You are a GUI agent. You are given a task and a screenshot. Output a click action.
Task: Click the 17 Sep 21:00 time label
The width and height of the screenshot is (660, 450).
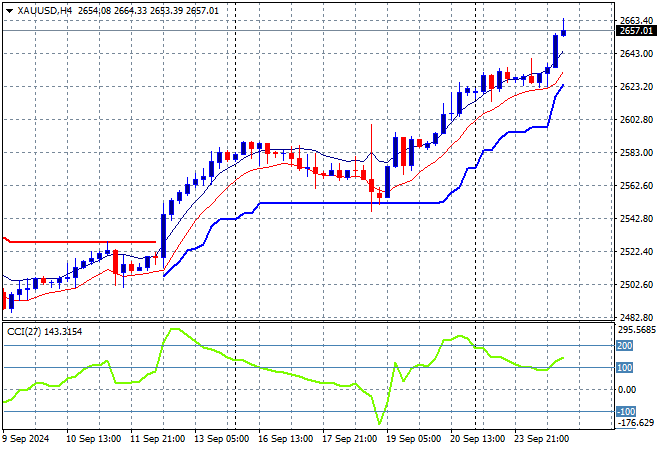[x=349, y=439]
